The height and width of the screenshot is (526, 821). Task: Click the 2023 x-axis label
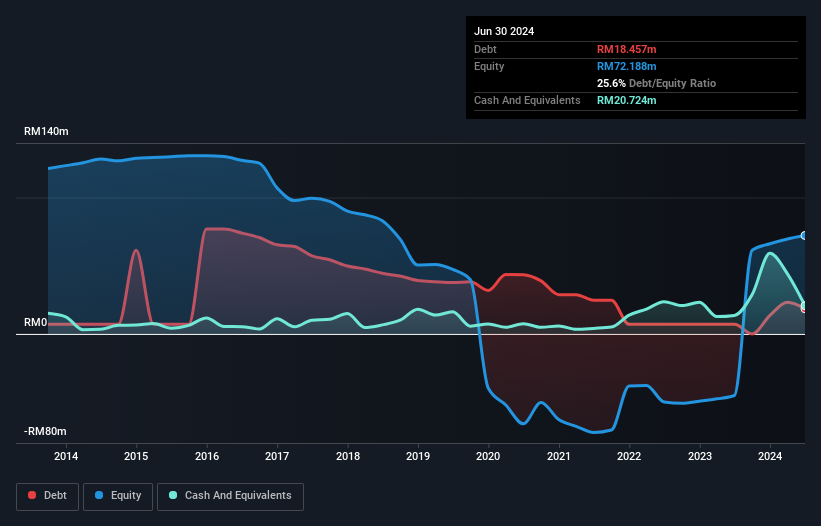(x=700, y=456)
